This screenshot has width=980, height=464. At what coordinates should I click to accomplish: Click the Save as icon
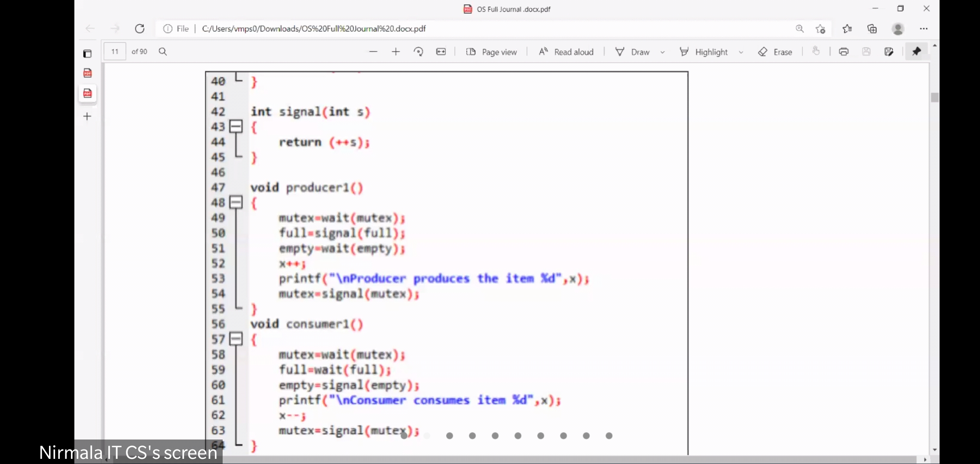point(888,52)
